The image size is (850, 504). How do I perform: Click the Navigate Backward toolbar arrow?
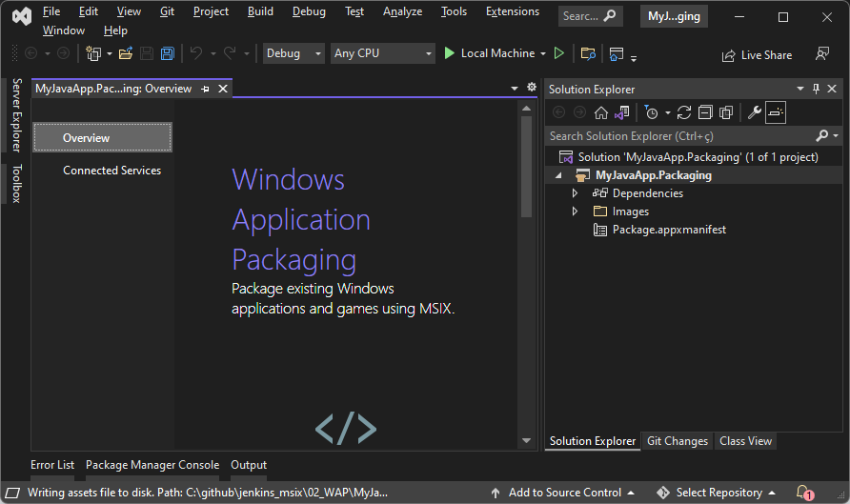click(31, 53)
